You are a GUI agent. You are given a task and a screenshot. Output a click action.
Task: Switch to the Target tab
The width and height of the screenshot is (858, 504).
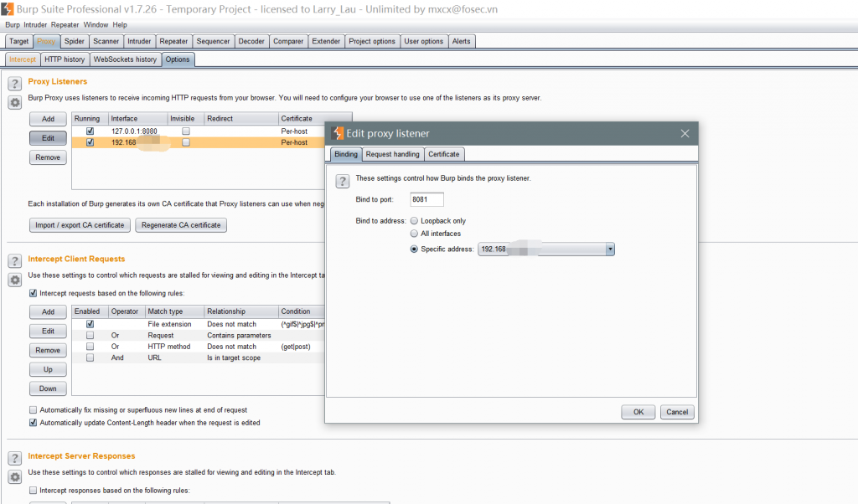click(18, 41)
